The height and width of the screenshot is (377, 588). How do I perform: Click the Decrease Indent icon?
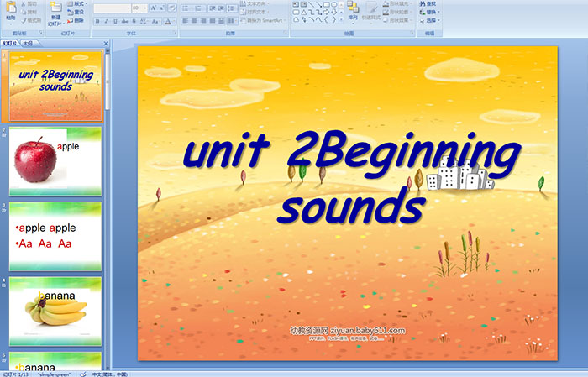coord(213,8)
